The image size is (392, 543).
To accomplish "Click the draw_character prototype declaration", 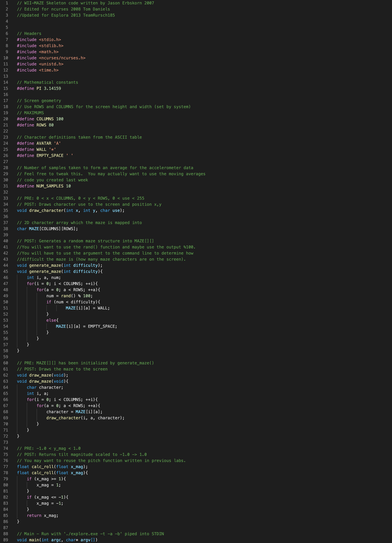I will tap(71, 210).
